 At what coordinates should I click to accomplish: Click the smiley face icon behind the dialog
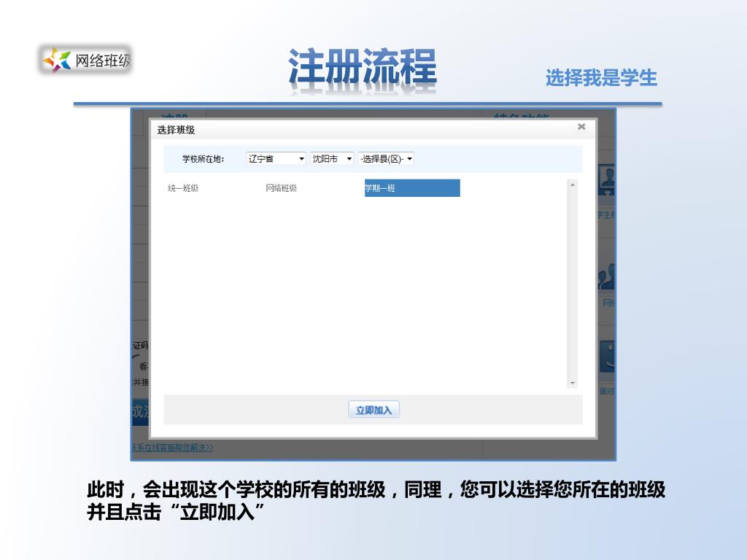[x=607, y=356]
